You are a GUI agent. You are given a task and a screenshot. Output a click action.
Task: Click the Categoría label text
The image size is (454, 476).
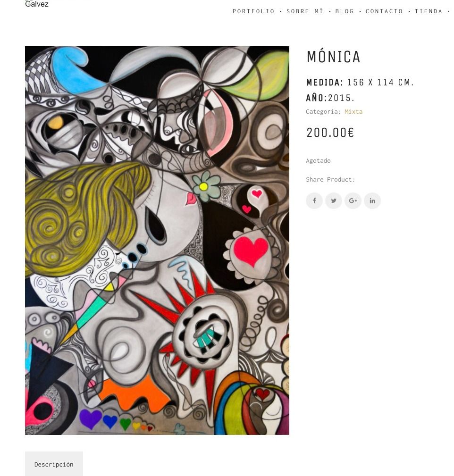(323, 111)
